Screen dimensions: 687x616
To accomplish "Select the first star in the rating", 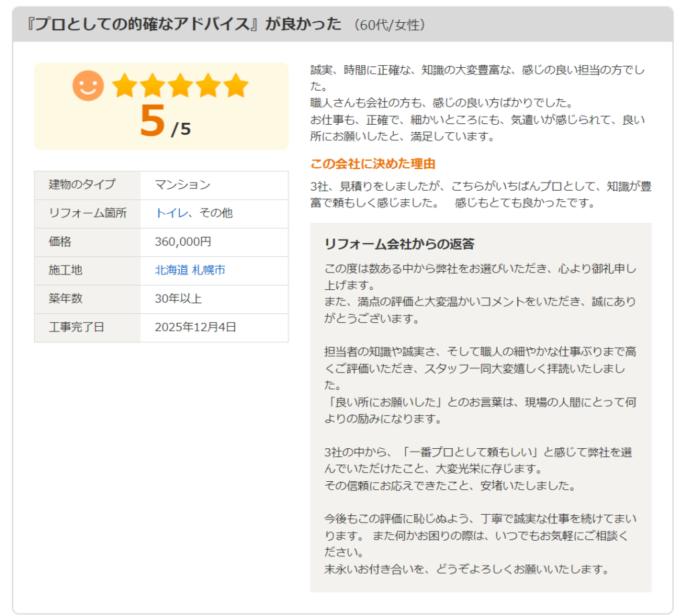I will [x=125, y=85].
